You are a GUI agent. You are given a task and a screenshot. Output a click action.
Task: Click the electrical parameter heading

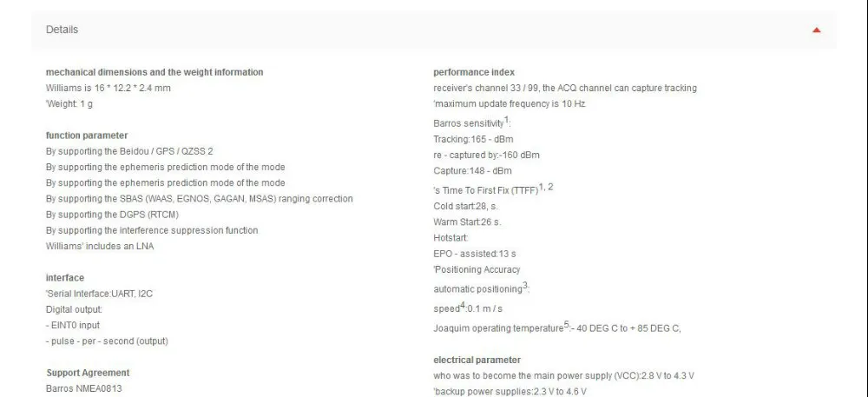477,360
